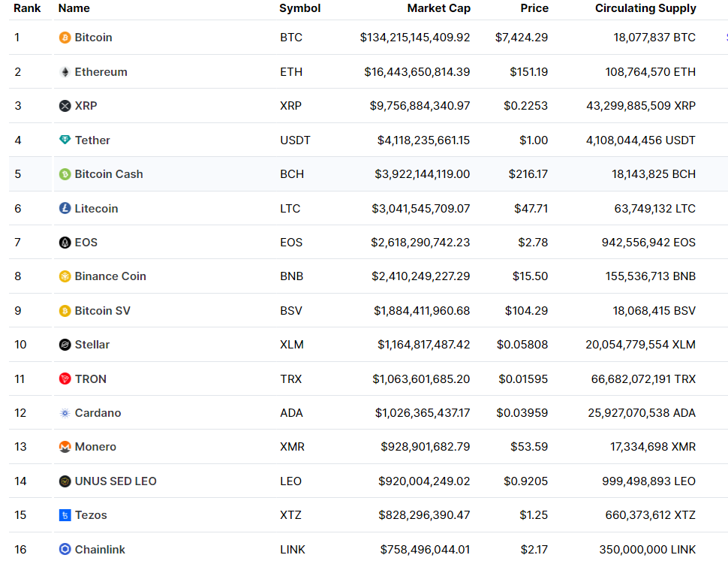The height and width of the screenshot is (561, 728).
Task: Open the Tether name link
Action: coord(92,140)
